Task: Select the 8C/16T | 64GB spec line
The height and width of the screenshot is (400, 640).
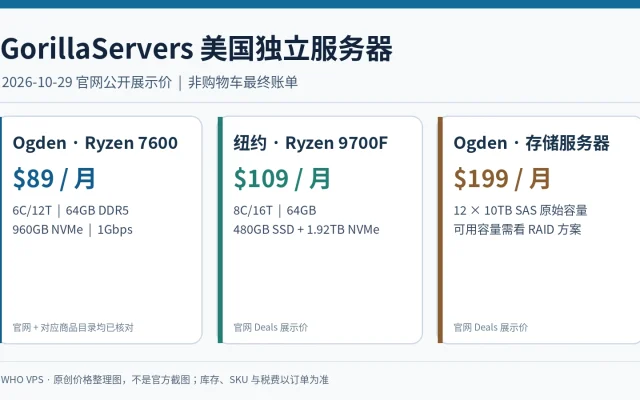Action: tap(275, 211)
